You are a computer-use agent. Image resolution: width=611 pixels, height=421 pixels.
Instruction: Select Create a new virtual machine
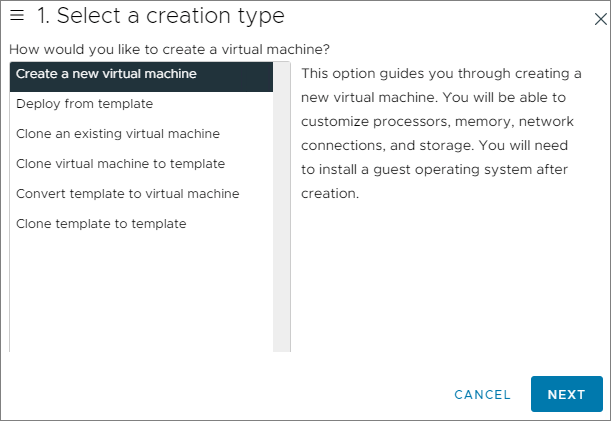tap(106, 74)
